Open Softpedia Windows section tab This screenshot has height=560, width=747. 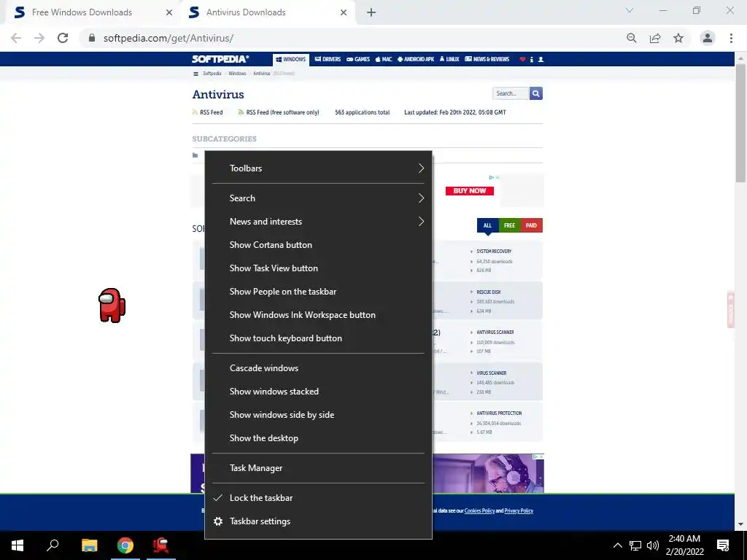pyautogui.click(x=291, y=60)
